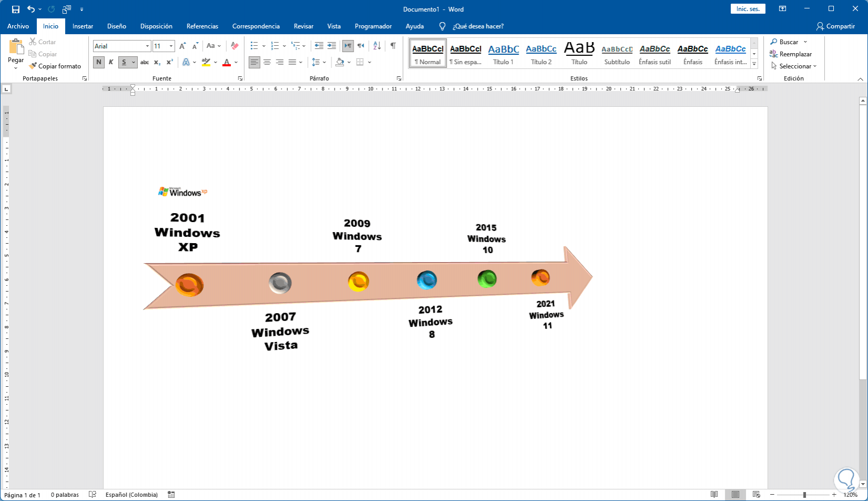Toggle italic (K) formatting
Image resolution: width=868 pixels, height=501 pixels.
pyautogui.click(x=111, y=62)
